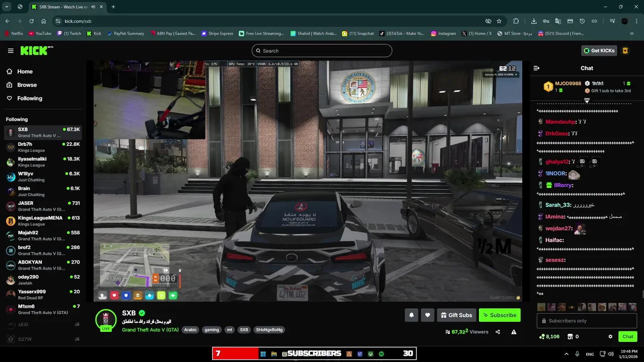This screenshot has height=362, width=644.
Task: Collapse the chat panel with arrow icon
Action: 536,68
